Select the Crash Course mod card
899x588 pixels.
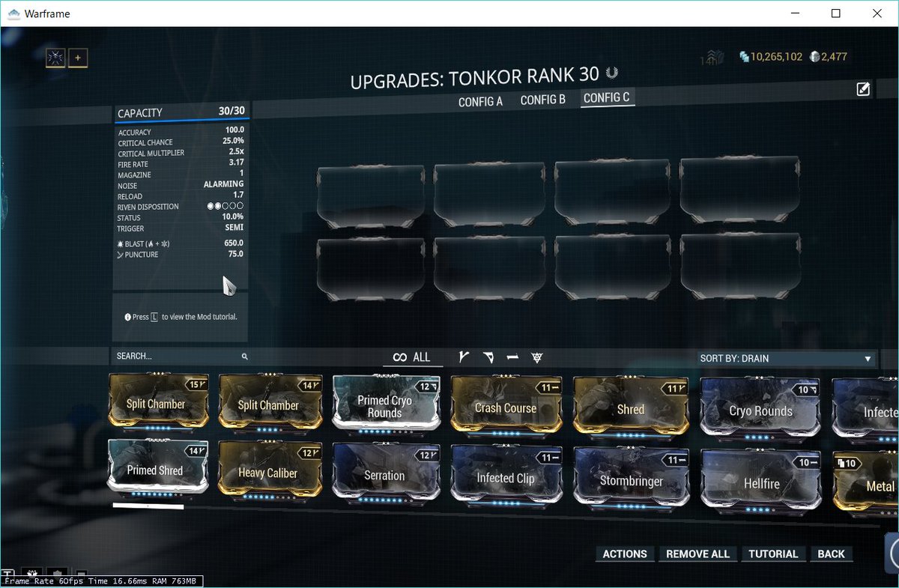(x=506, y=407)
